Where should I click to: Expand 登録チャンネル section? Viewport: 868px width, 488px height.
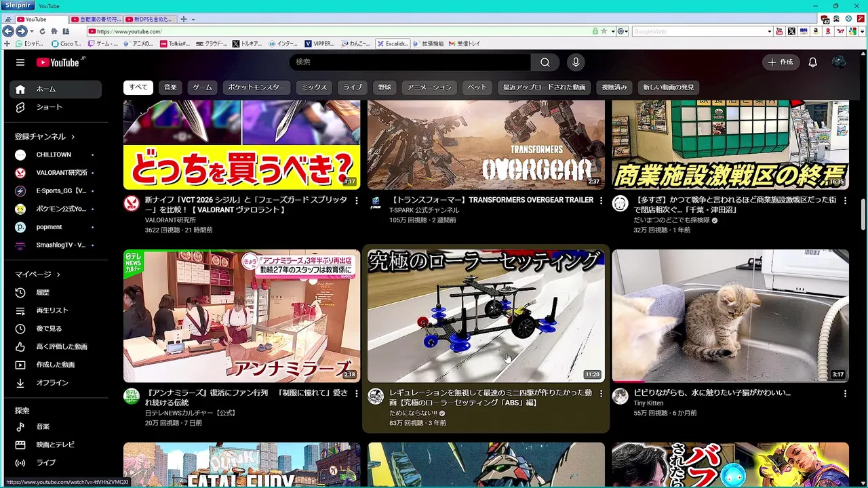45,136
